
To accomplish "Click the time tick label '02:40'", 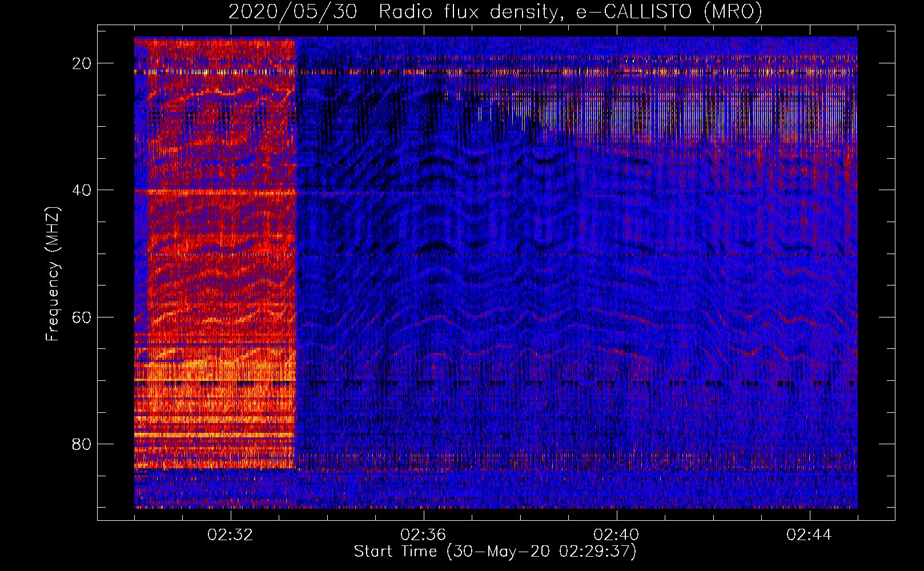I will pos(617,535).
